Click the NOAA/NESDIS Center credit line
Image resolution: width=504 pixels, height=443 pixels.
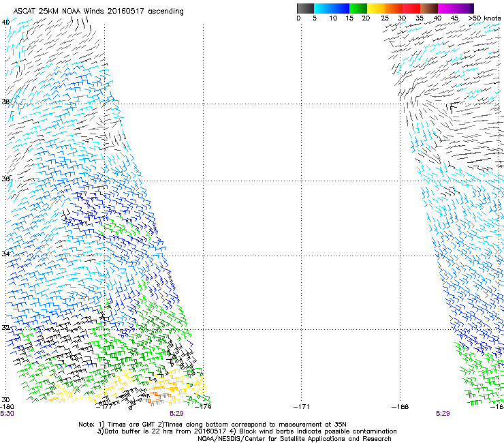[294, 439]
